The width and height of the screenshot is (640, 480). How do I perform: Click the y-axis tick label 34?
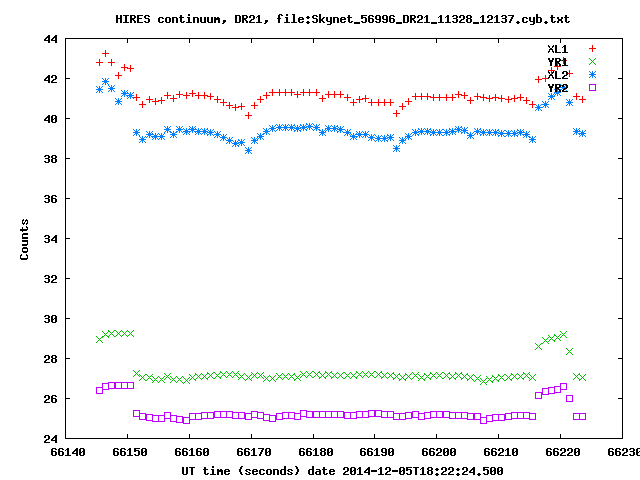[x=51, y=239]
